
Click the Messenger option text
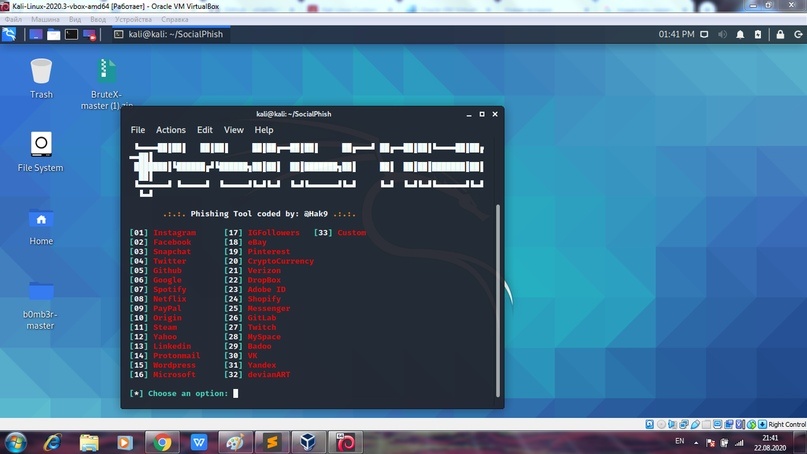tap(269, 308)
